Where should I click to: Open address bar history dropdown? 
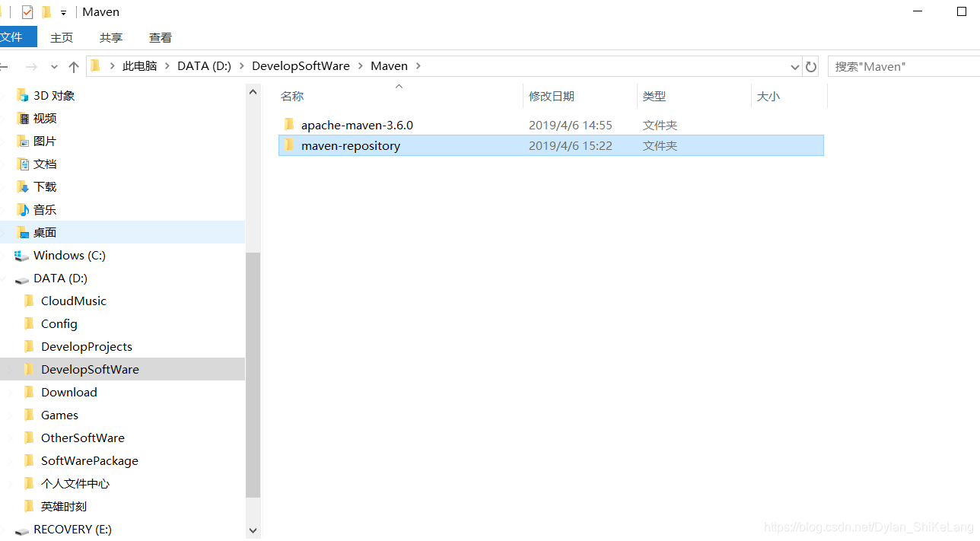795,67
